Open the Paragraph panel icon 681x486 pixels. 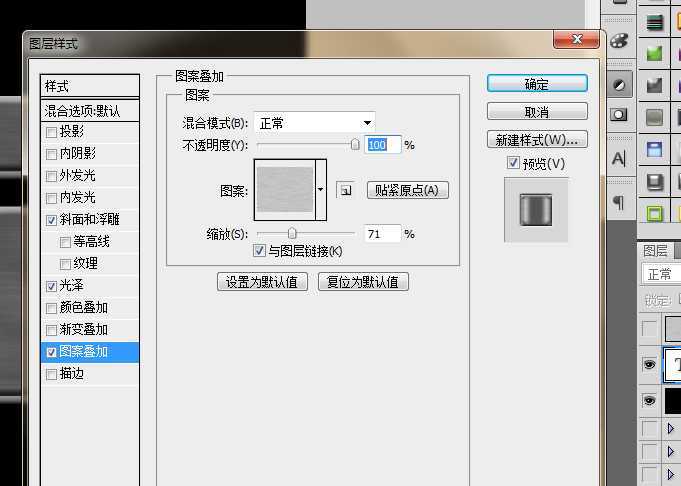(619, 202)
